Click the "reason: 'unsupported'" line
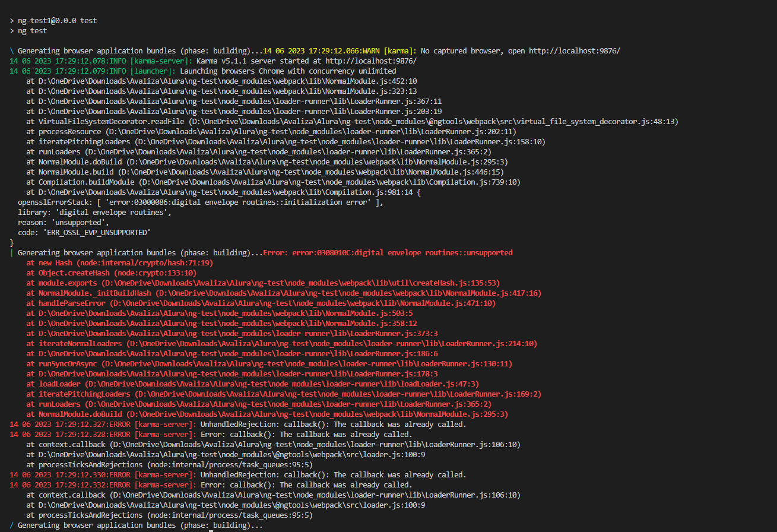Image resolution: width=777 pixels, height=532 pixels. 64,223
